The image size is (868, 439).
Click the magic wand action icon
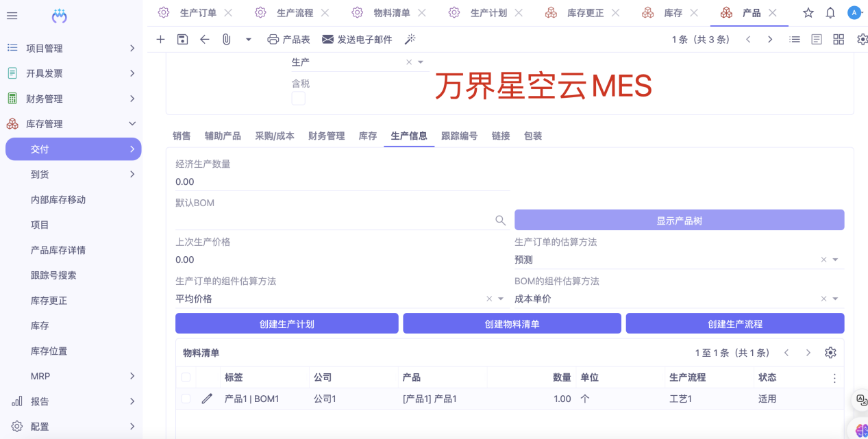(x=410, y=39)
